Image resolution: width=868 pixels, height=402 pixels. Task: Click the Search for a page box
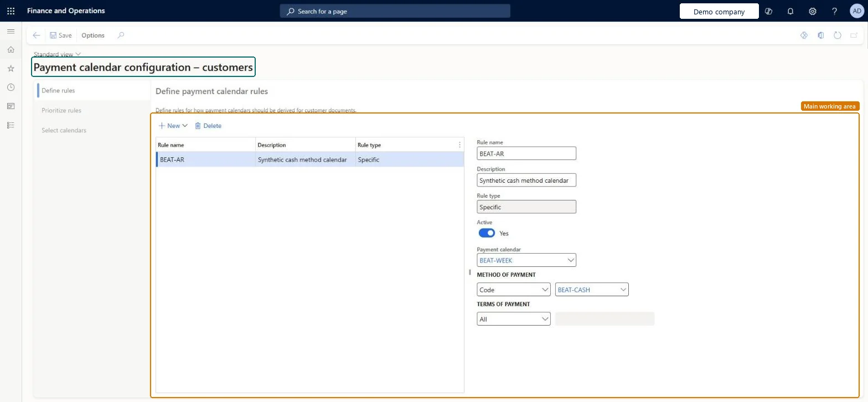[x=395, y=11]
